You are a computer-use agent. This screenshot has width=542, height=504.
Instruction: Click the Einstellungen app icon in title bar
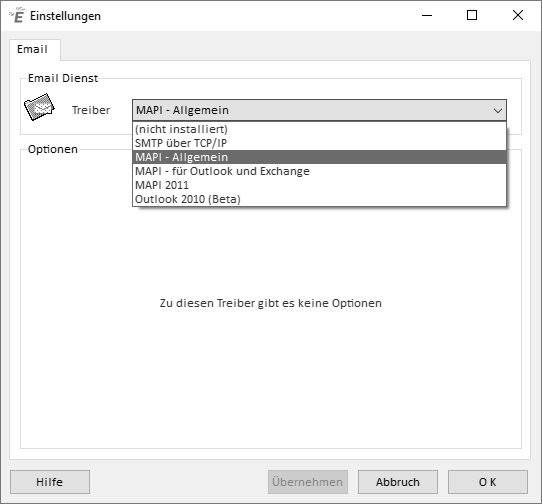click(17, 15)
